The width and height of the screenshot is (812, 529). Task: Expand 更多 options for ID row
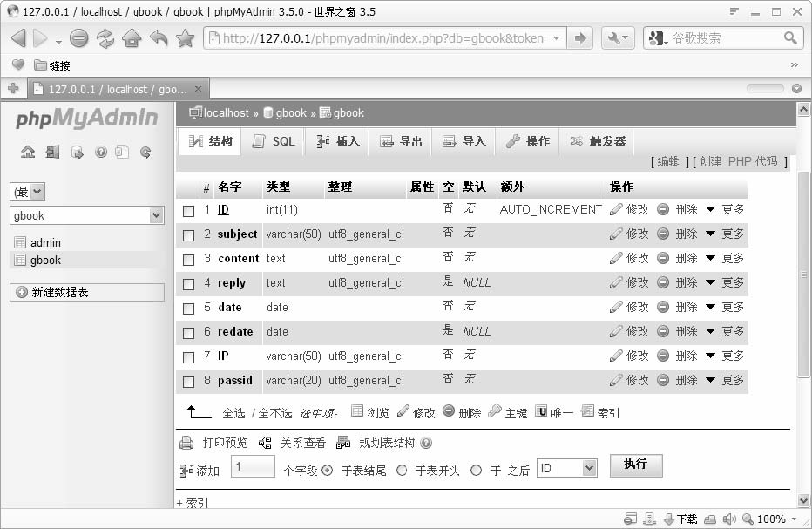pos(726,209)
